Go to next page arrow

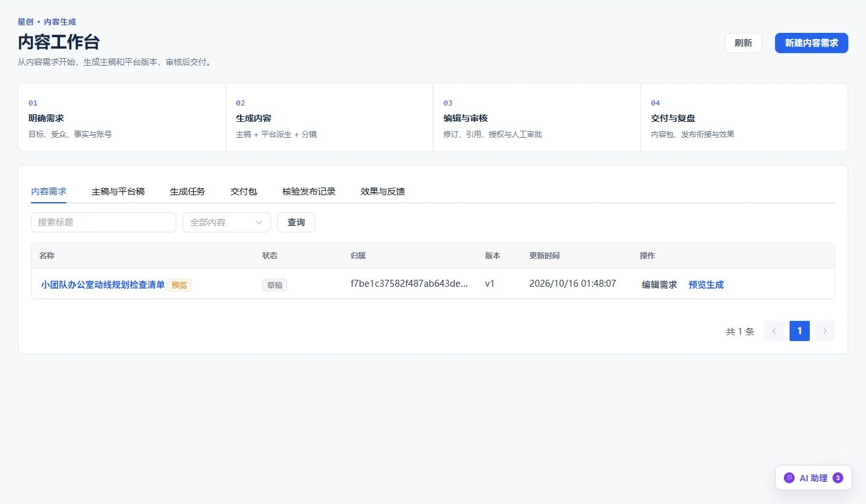[825, 331]
